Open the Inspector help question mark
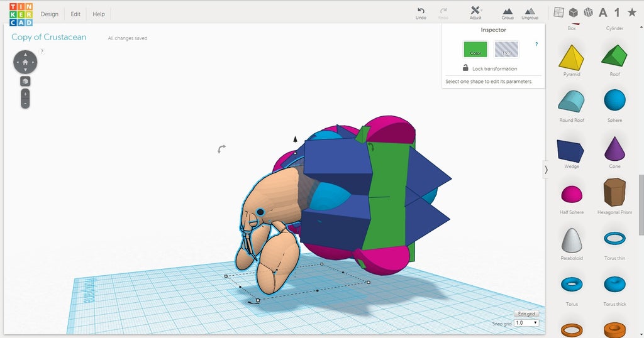Viewport: 644px width, 338px height. click(536, 45)
